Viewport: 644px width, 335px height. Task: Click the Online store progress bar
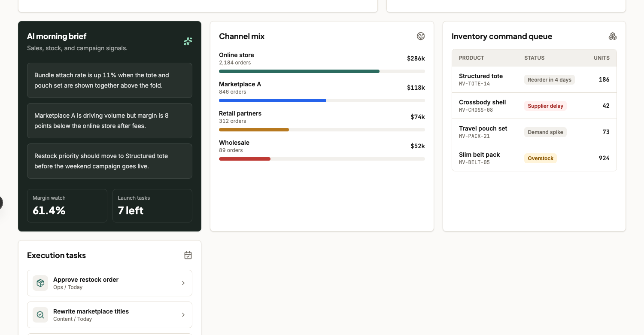322,71
